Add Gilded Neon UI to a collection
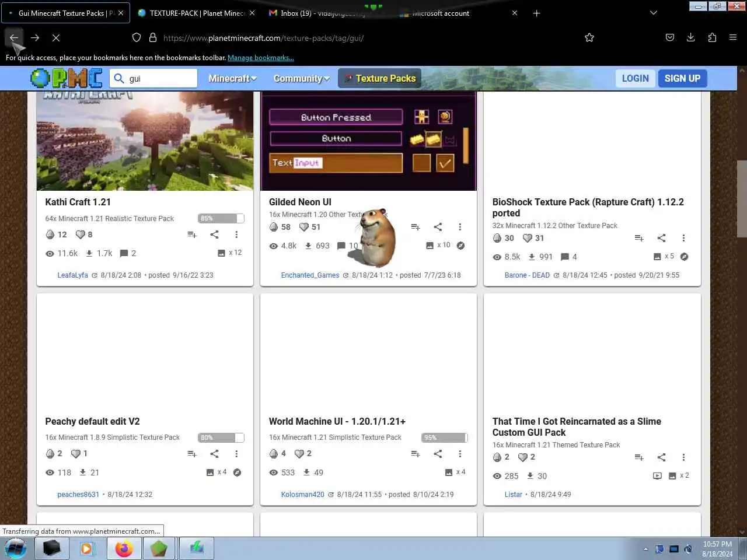The image size is (747, 560). pos(416,227)
